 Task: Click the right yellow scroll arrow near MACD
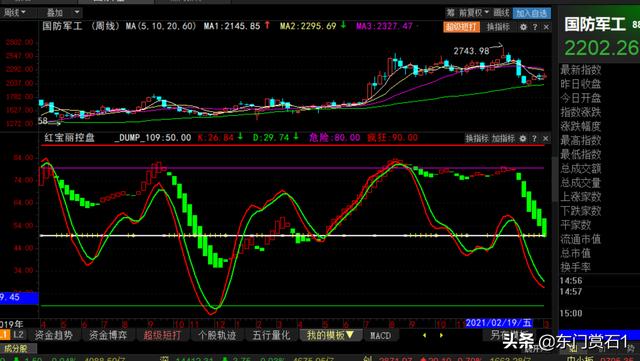[x=441, y=335]
